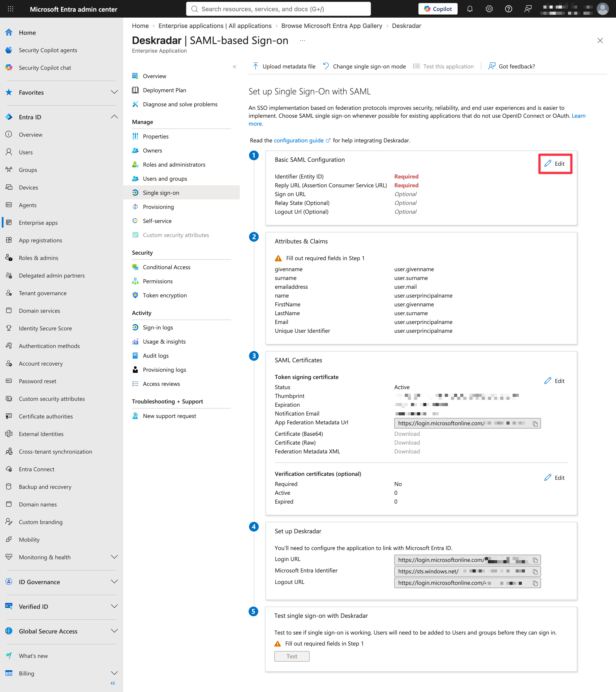Open portal settings gear icon

click(489, 9)
